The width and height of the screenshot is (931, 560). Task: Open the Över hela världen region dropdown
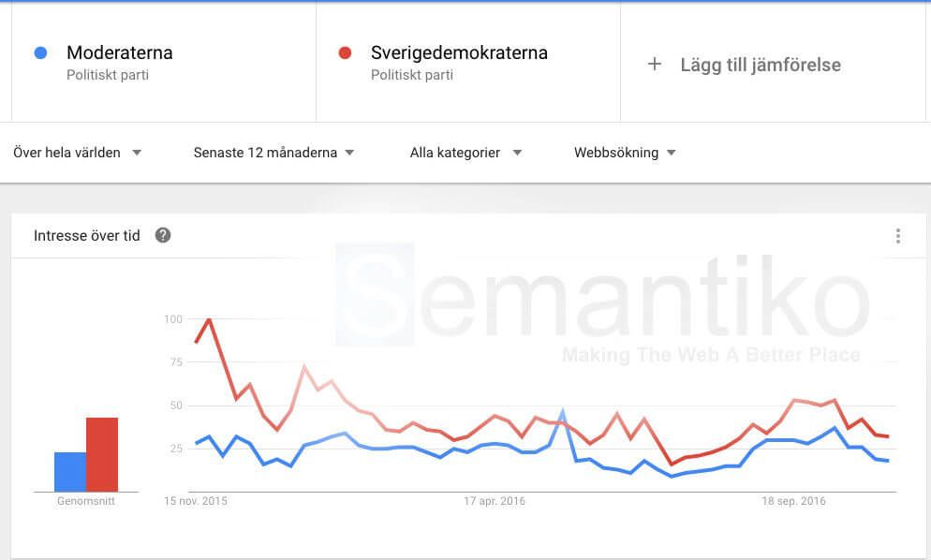(78, 153)
